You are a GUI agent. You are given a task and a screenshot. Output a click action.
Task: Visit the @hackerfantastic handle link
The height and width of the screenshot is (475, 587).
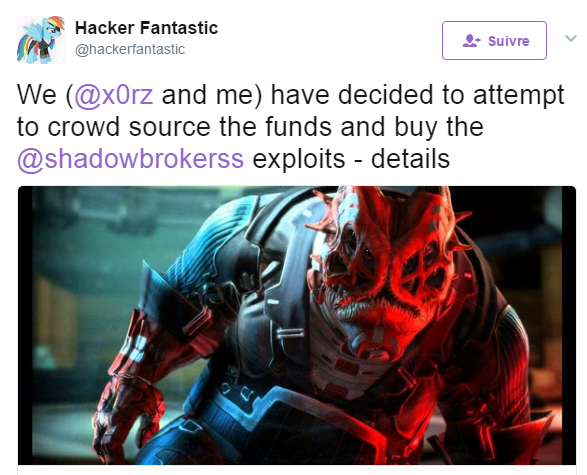pyautogui.click(x=130, y=49)
